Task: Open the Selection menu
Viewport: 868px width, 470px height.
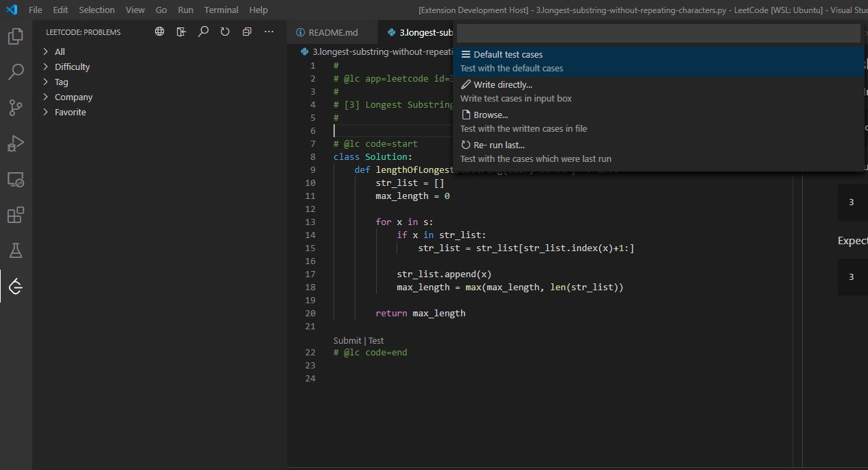Action: point(97,10)
